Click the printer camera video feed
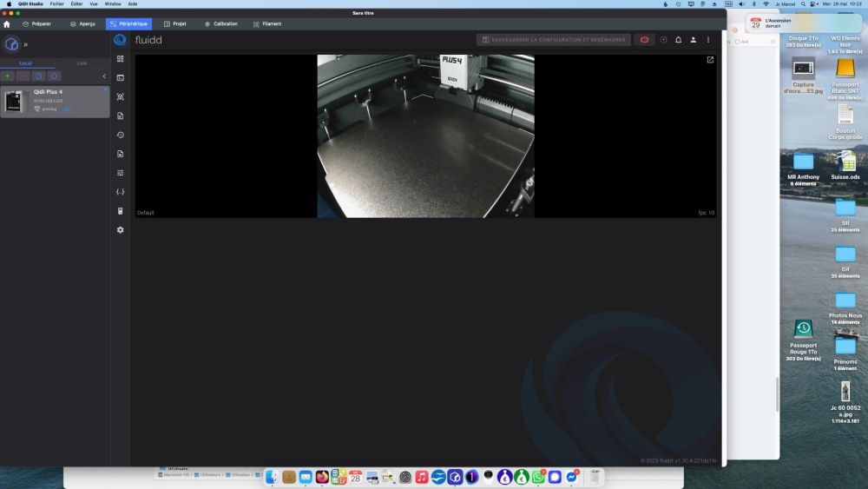 pyautogui.click(x=425, y=136)
